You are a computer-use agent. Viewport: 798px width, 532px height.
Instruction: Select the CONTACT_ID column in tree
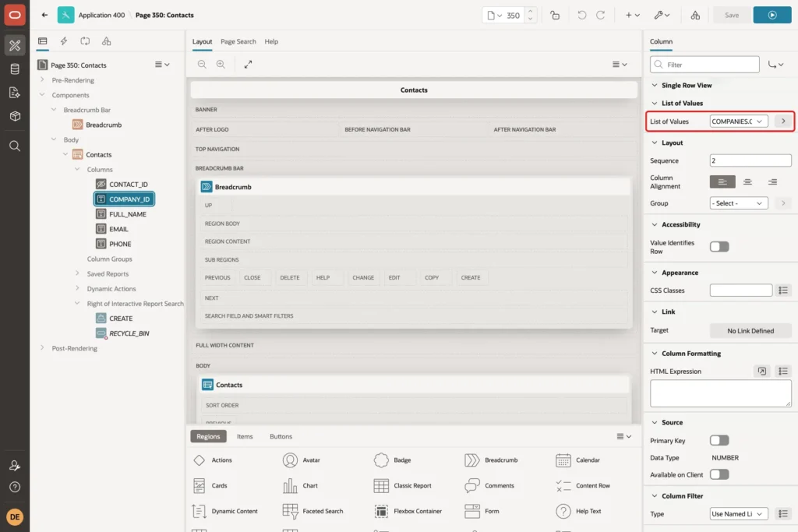129,184
